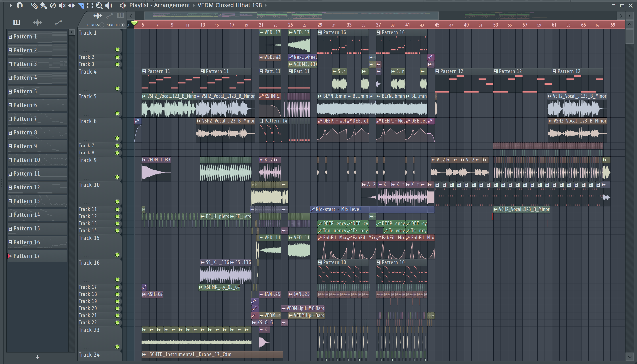This screenshot has width=637, height=364.
Task: Select Pattern 1 in the picker
Action: click(x=38, y=36)
